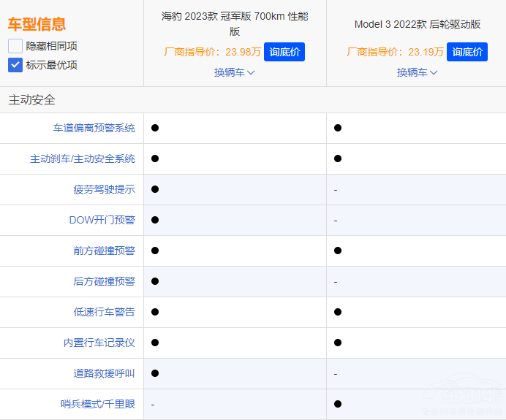Check the 隐藏相同项 checkbox
This screenshot has height=420, width=506.
click(15, 46)
